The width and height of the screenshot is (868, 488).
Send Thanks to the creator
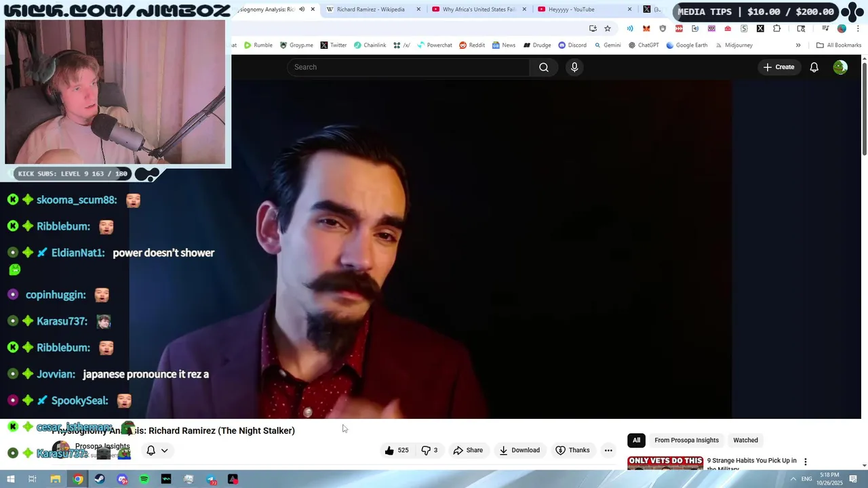click(572, 450)
